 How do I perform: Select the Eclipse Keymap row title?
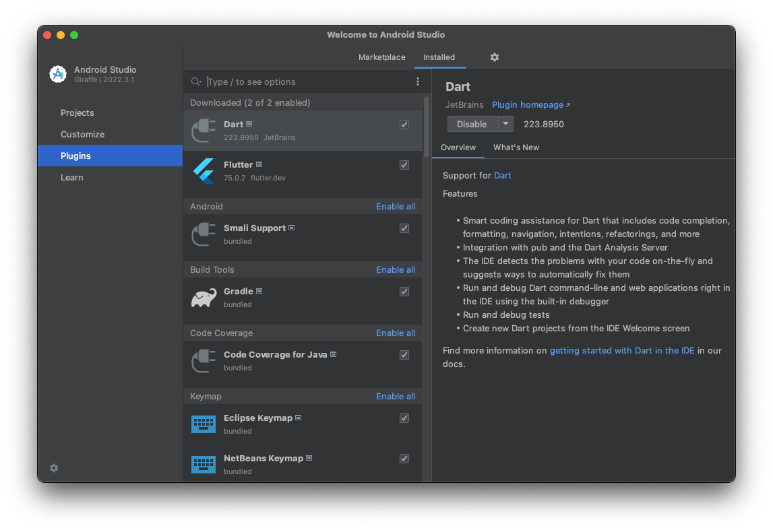(258, 418)
